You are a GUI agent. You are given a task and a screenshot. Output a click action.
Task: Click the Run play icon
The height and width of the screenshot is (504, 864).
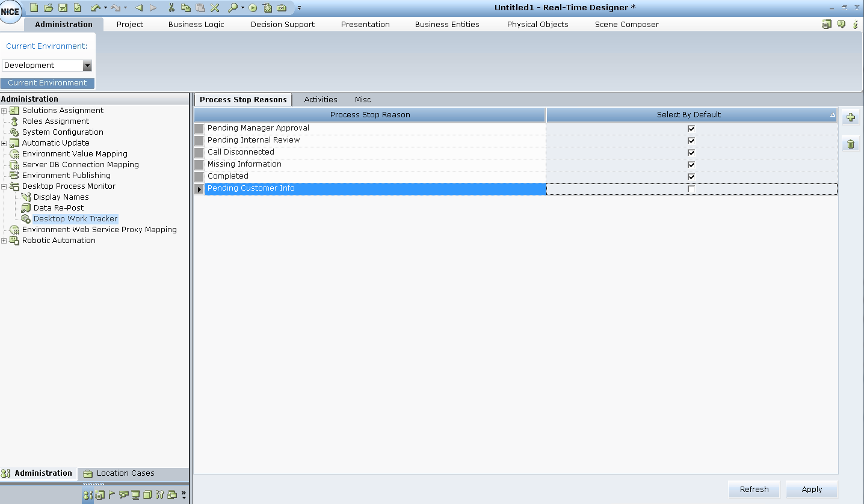click(253, 8)
